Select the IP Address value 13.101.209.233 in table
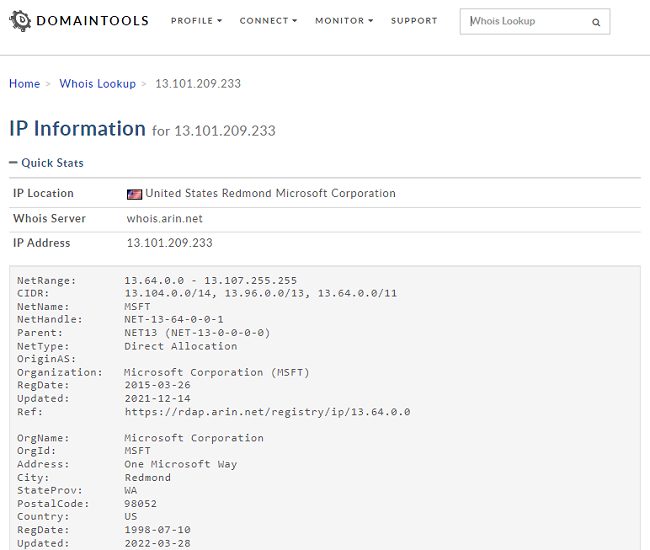 pyautogui.click(x=170, y=243)
